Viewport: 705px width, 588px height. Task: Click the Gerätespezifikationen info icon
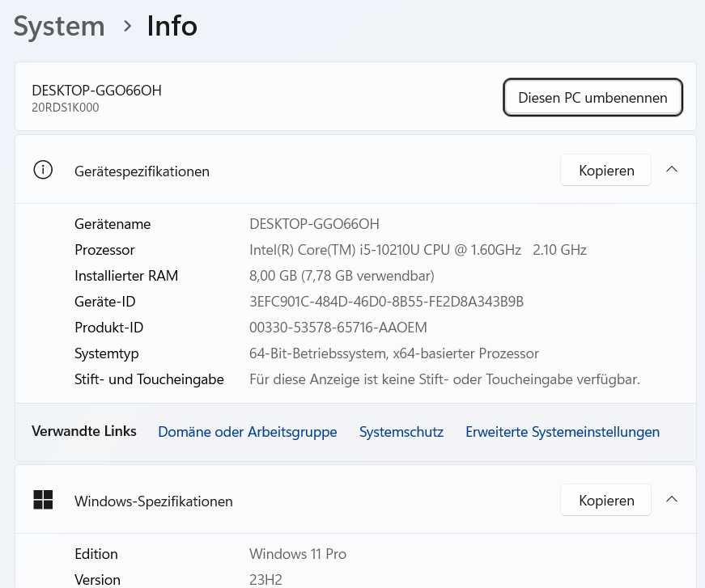43,170
